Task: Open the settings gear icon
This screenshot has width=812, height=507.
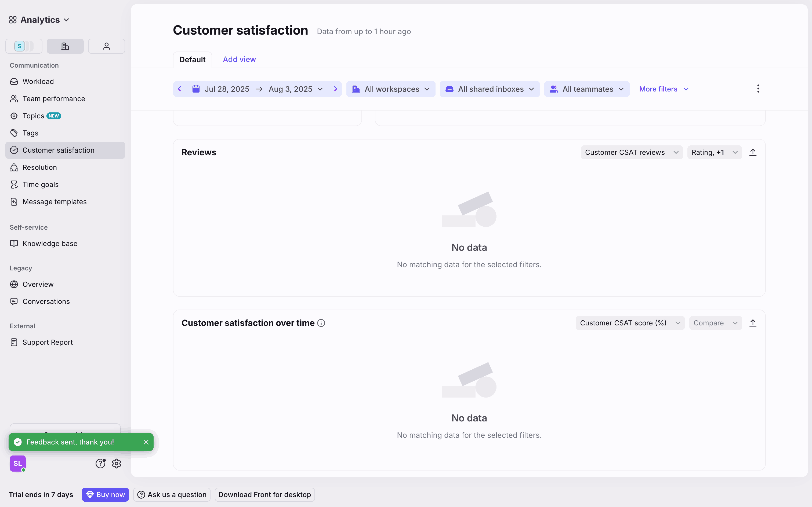Action: 117,464
